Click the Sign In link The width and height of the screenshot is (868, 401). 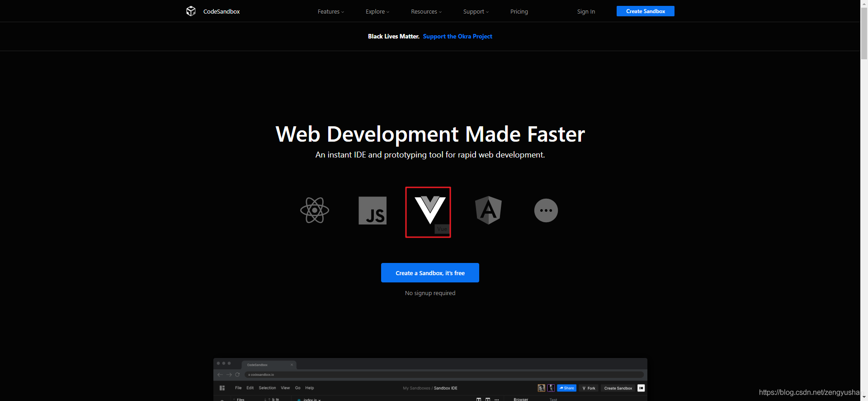pyautogui.click(x=586, y=11)
